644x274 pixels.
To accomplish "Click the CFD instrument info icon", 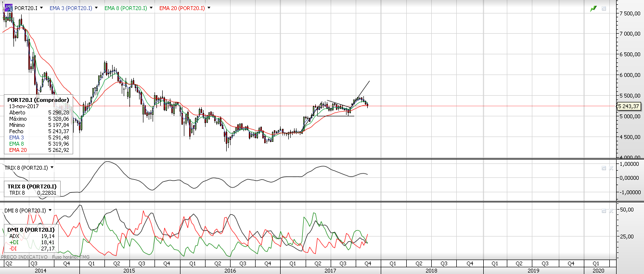I will [x=8, y=8].
